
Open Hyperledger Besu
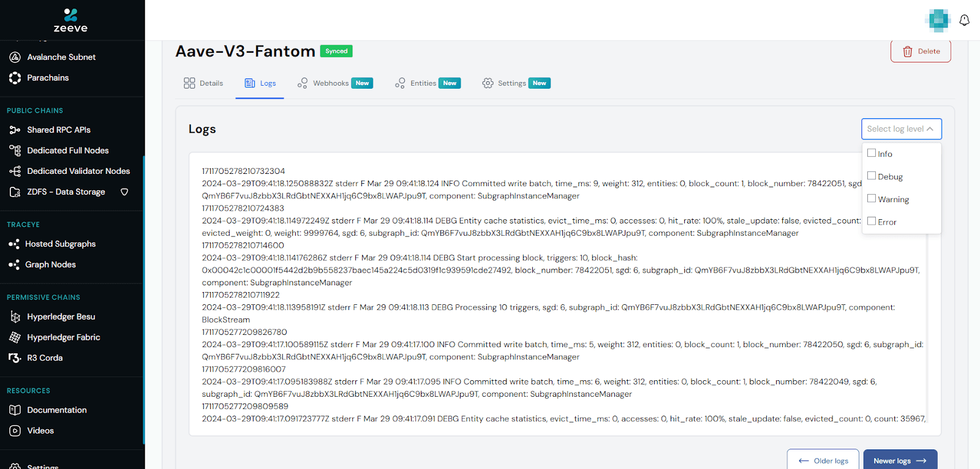pos(61,317)
